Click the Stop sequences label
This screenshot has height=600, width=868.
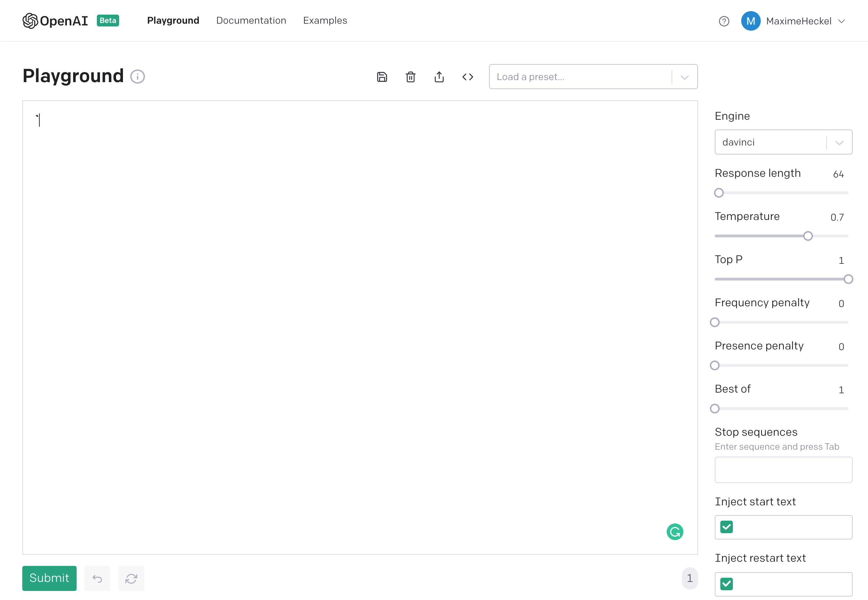[x=756, y=432]
